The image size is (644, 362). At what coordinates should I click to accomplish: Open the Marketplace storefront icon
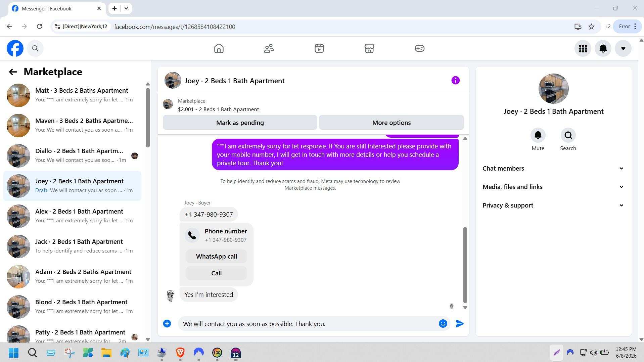point(369,48)
